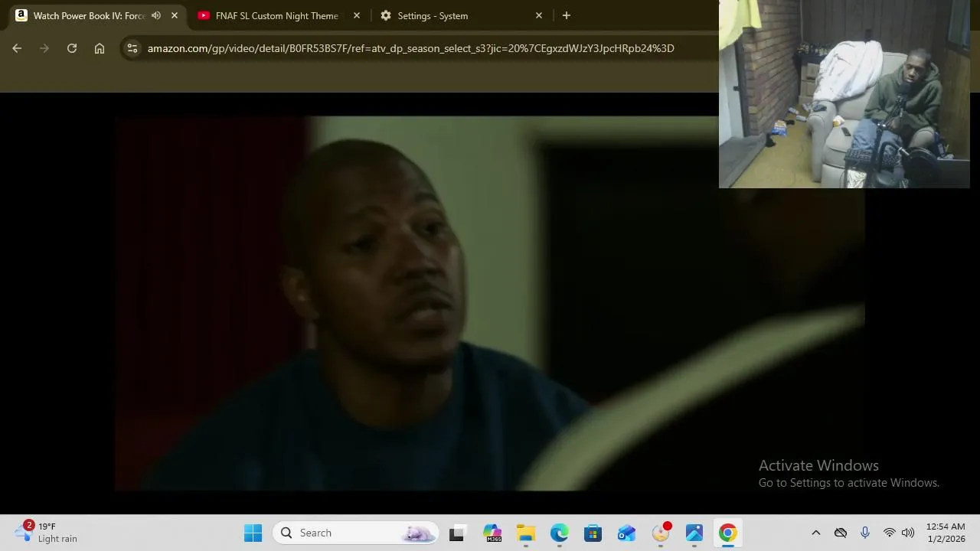980x551 pixels.
Task: Close the Settings - System tab
Action: (x=539, y=15)
